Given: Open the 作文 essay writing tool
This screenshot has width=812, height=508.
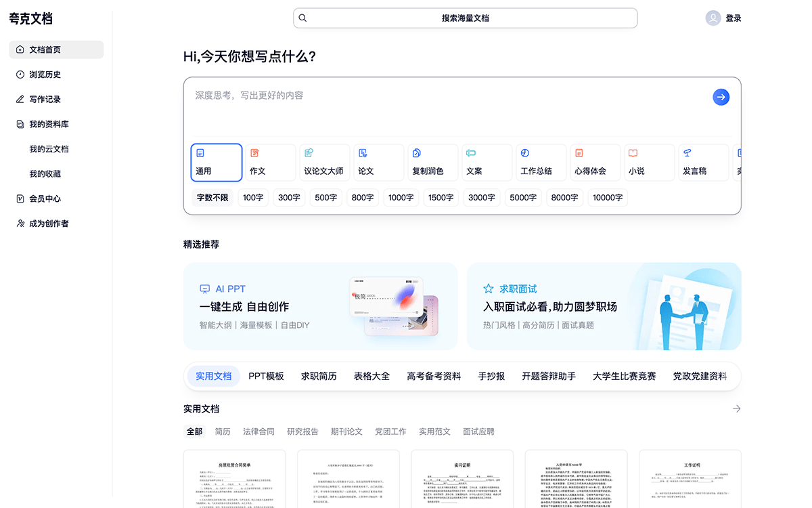Looking at the screenshot, I should (270, 162).
